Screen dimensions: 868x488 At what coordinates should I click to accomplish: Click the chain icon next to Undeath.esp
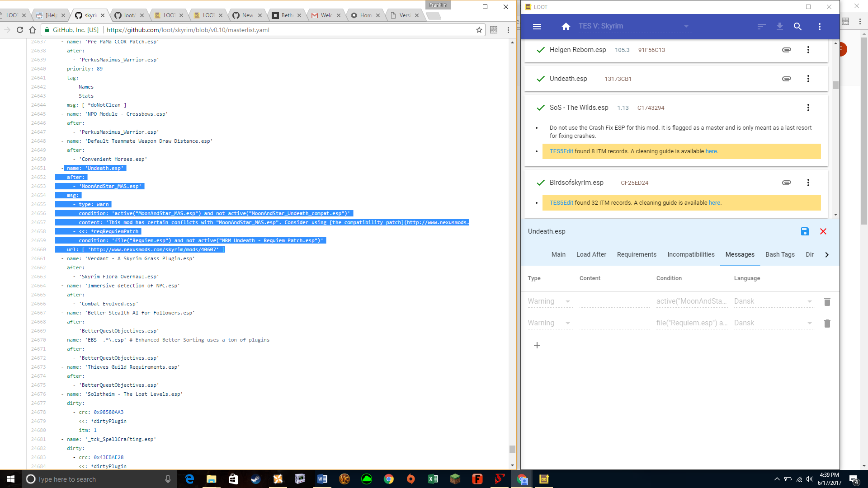click(x=787, y=78)
